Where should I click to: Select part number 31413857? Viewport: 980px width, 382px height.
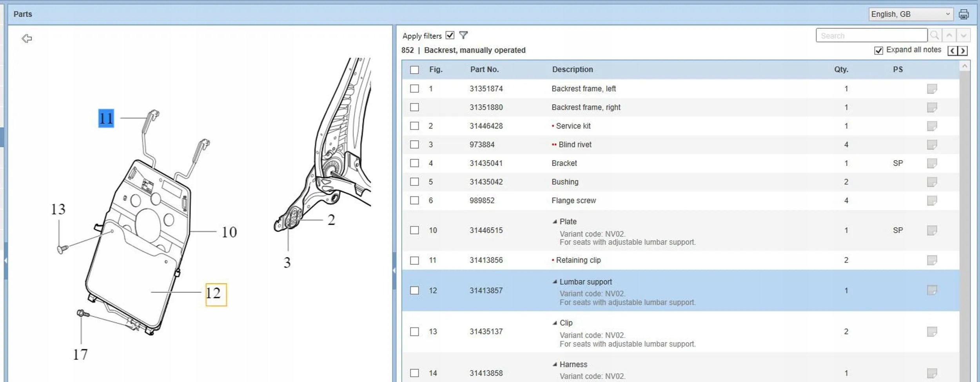pyautogui.click(x=486, y=290)
